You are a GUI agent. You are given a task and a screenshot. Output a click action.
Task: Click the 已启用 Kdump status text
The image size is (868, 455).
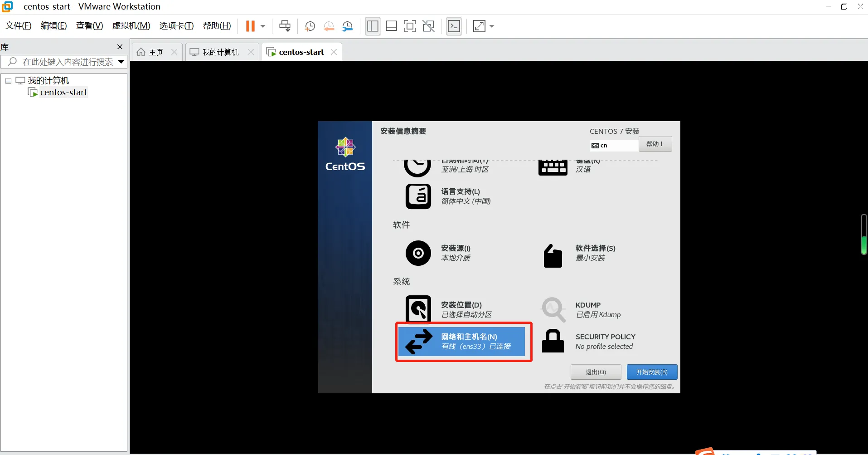pos(598,315)
